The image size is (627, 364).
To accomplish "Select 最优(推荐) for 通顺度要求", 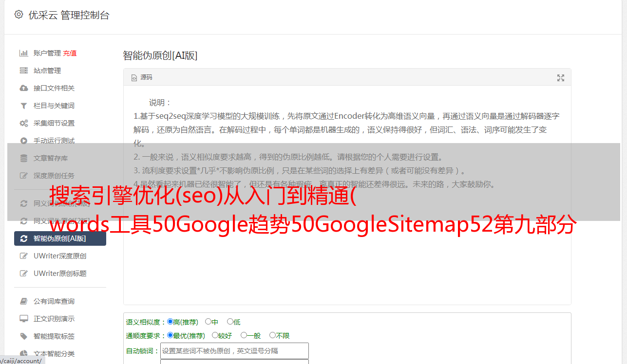I will pos(170,335).
